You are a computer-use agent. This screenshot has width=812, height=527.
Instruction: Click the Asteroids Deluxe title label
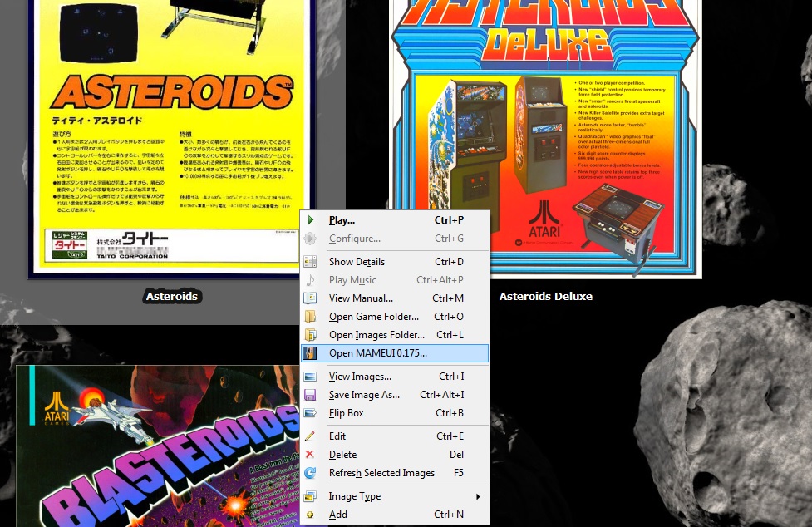[546, 296]
